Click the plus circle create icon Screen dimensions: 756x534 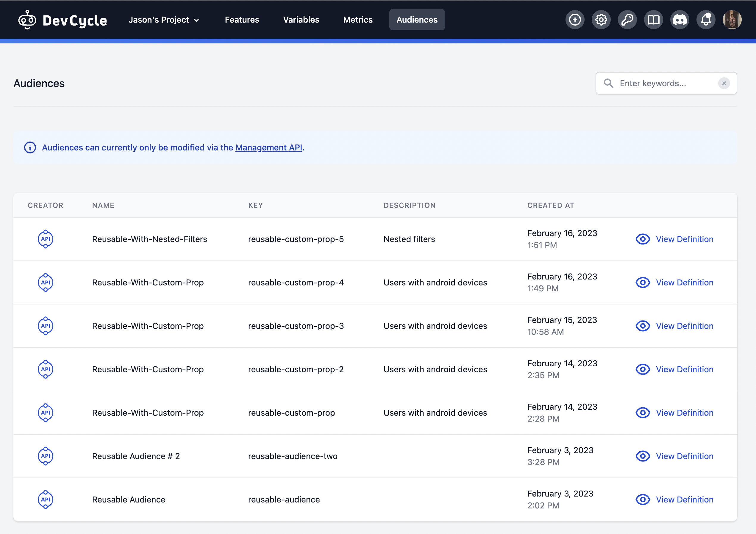[575, 20]
